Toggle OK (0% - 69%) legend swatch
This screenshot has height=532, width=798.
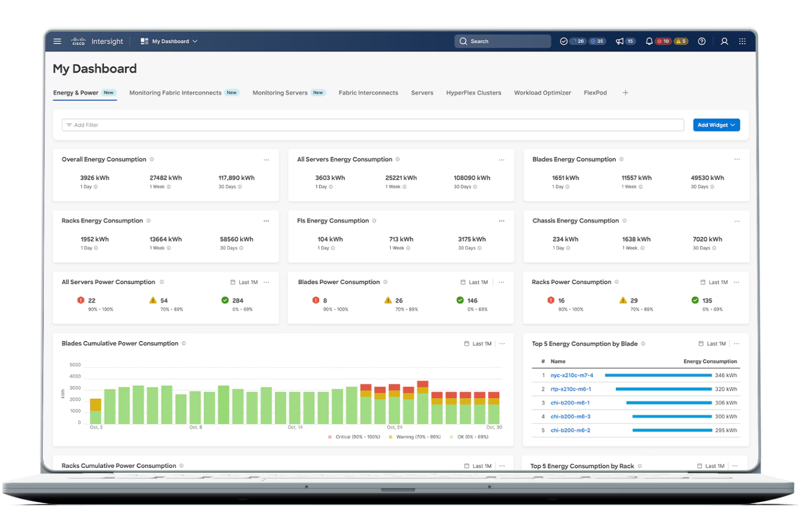click(x=452, y=437)
